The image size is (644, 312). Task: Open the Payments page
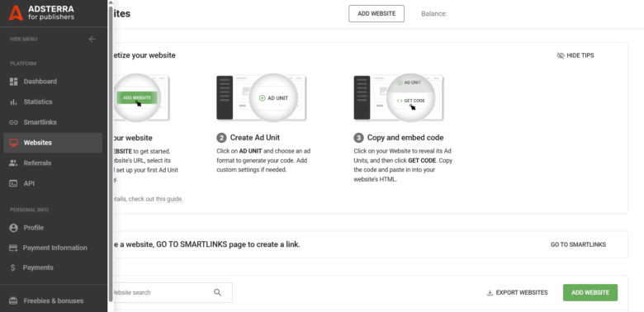pos(53,267)
